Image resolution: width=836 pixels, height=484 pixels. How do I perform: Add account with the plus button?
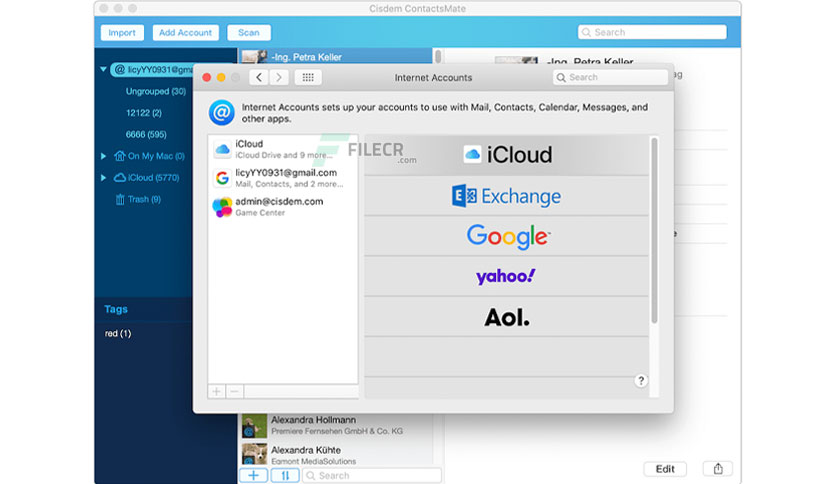(x=216, y=392)
